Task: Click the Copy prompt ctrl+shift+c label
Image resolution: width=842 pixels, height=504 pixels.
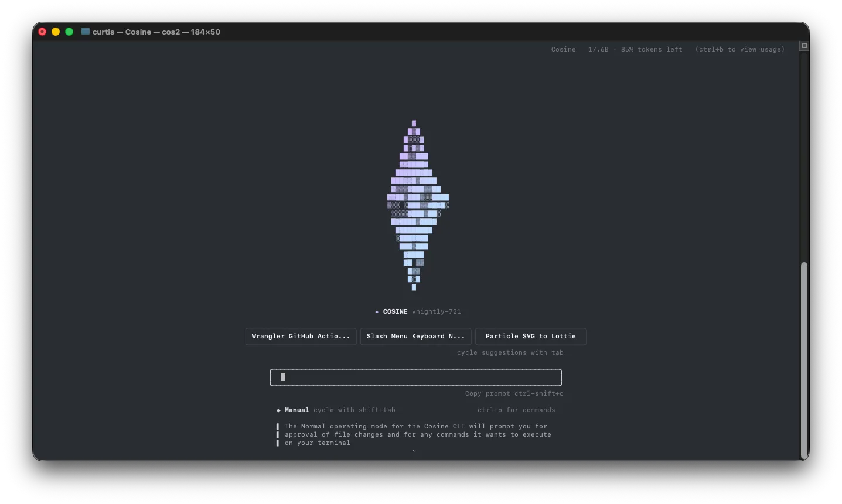Action: coord(514,393)
